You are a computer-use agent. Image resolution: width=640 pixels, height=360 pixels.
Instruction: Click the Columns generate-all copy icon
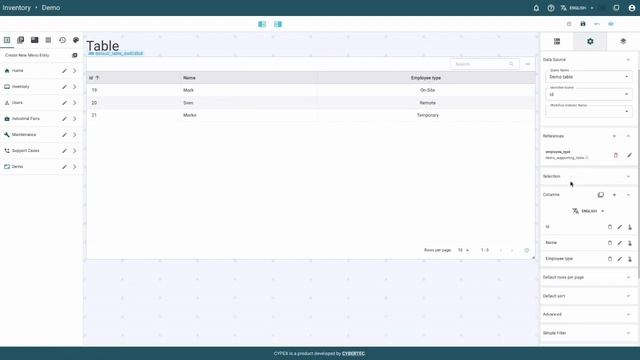pos(600,195)
